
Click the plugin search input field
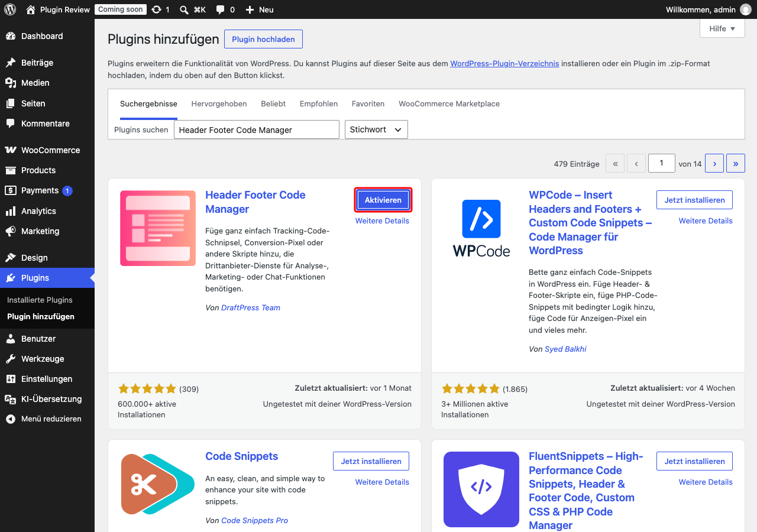(x=256, y=129)
